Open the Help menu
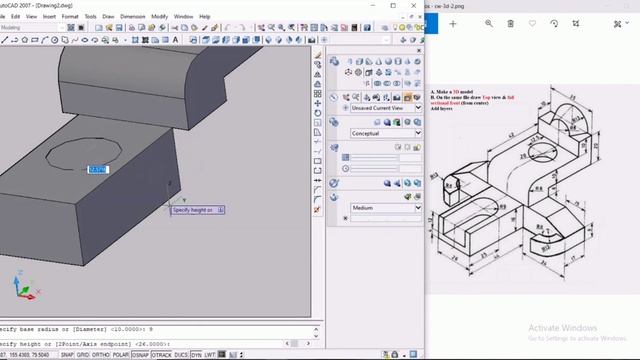This screenshot has height=360, width=640. click(204, 17)
